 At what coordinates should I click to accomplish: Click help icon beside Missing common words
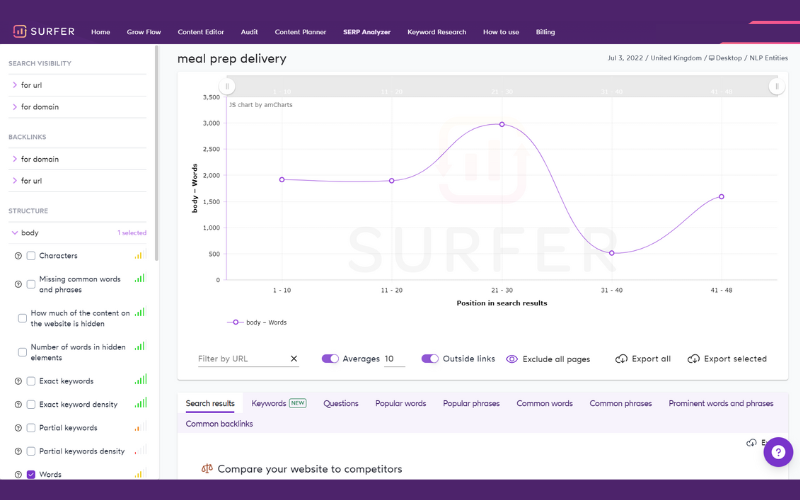click(x=18, y=284)
